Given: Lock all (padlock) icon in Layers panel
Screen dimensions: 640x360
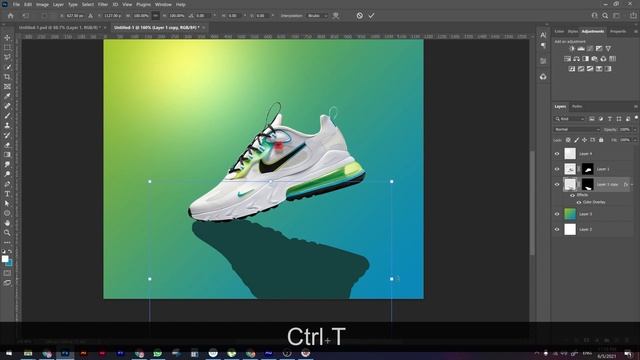Looking at the screenshot, I should [601, 140].
